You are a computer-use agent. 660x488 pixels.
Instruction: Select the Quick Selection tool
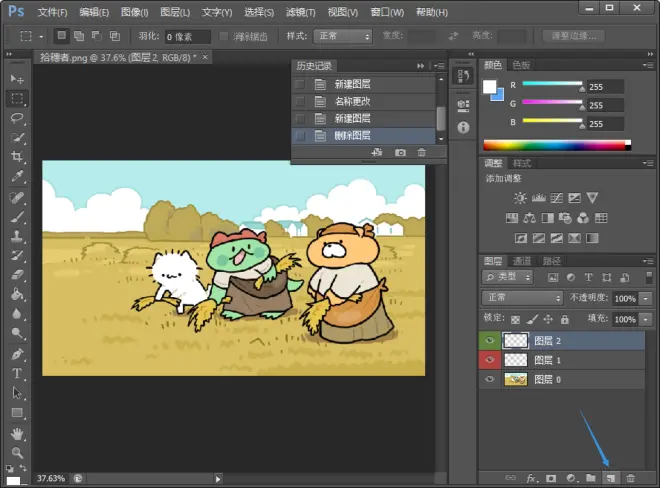(x=17, y=138)
